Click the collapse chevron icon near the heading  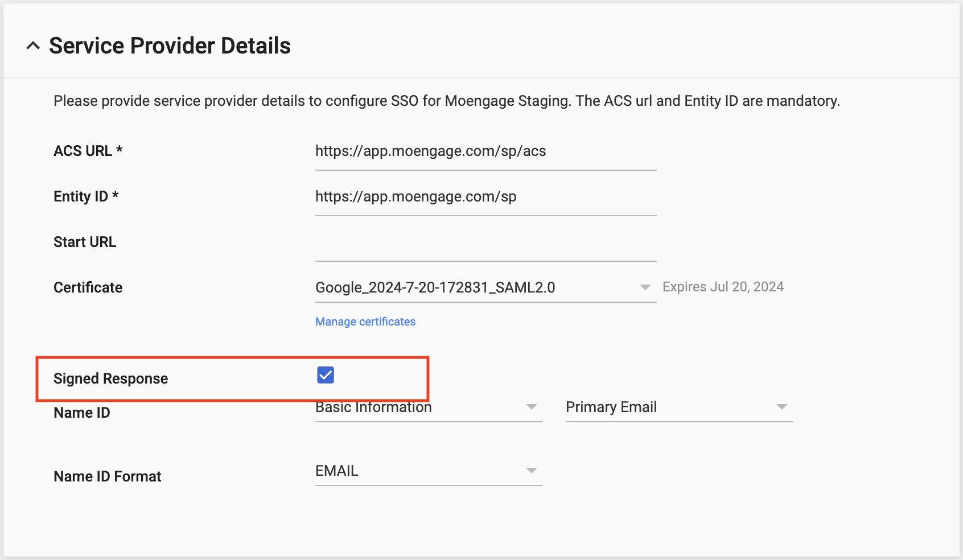click(x=32, y=45)
